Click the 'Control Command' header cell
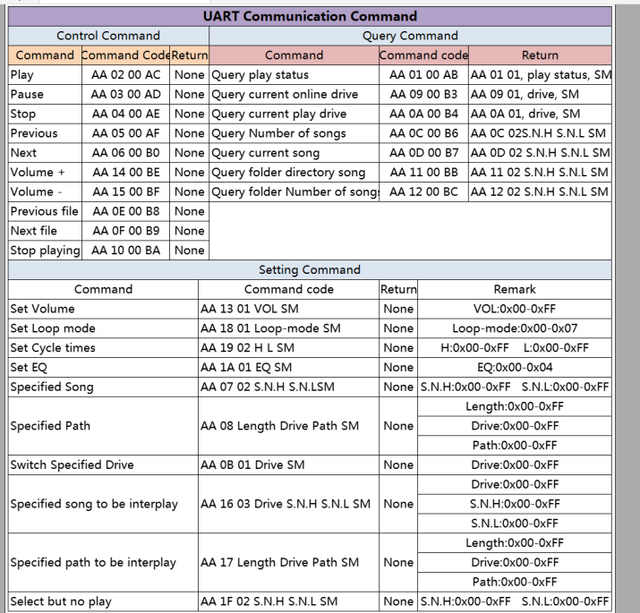The height and width of the screenshot is (613, 640). click(x=109, y=36)
